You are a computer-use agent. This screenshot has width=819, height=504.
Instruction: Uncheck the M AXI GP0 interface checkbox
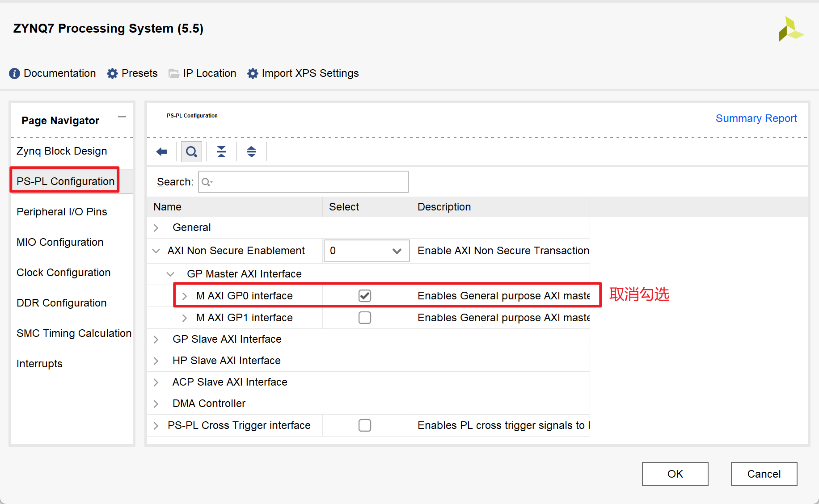coord(365,296)
